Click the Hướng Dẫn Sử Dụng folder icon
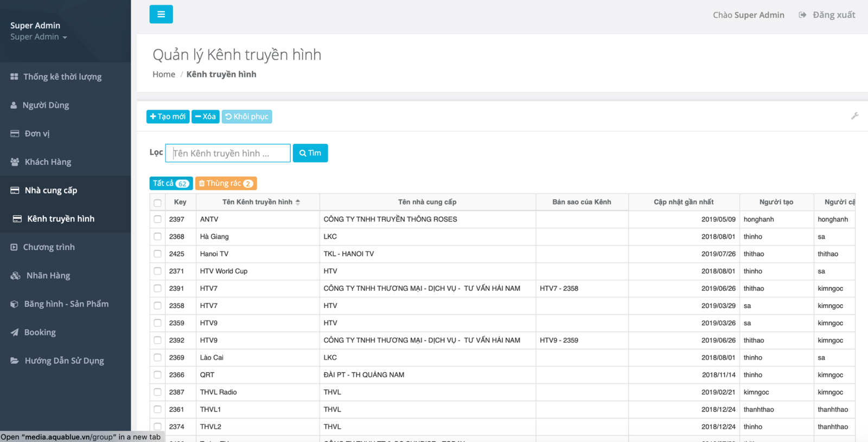 15,361
